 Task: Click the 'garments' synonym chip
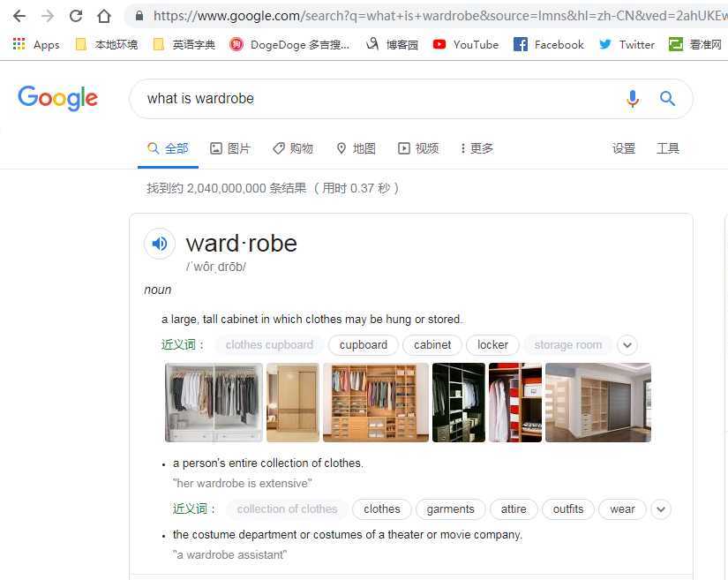(x=450, y=509)
